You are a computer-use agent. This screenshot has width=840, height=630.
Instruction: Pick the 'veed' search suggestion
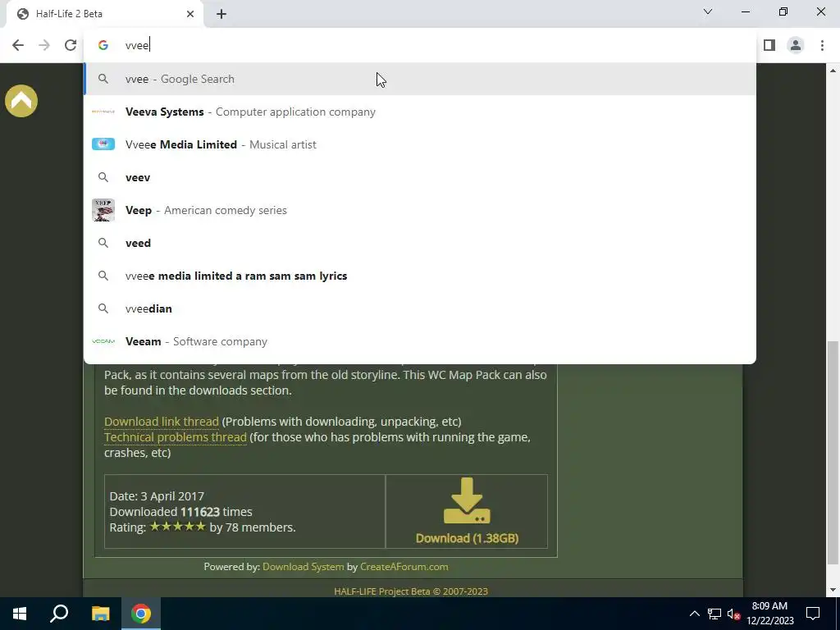pos(420,243)
